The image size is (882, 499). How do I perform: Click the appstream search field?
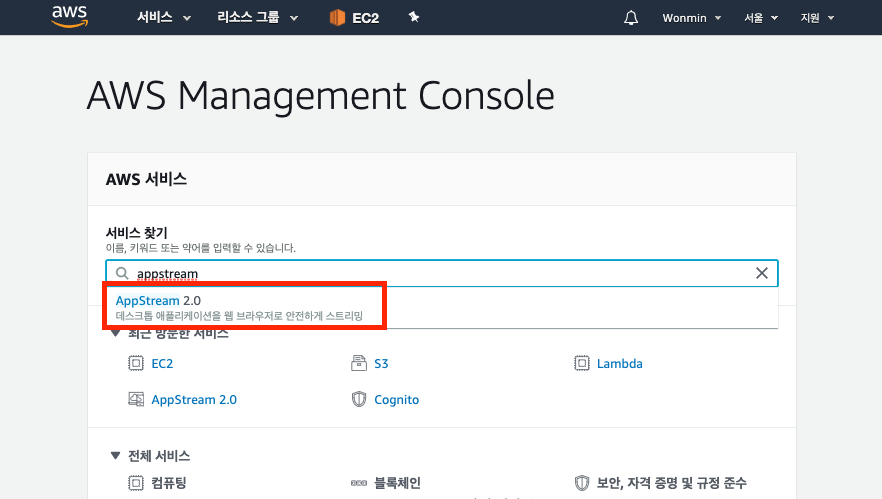coord(442,273)
